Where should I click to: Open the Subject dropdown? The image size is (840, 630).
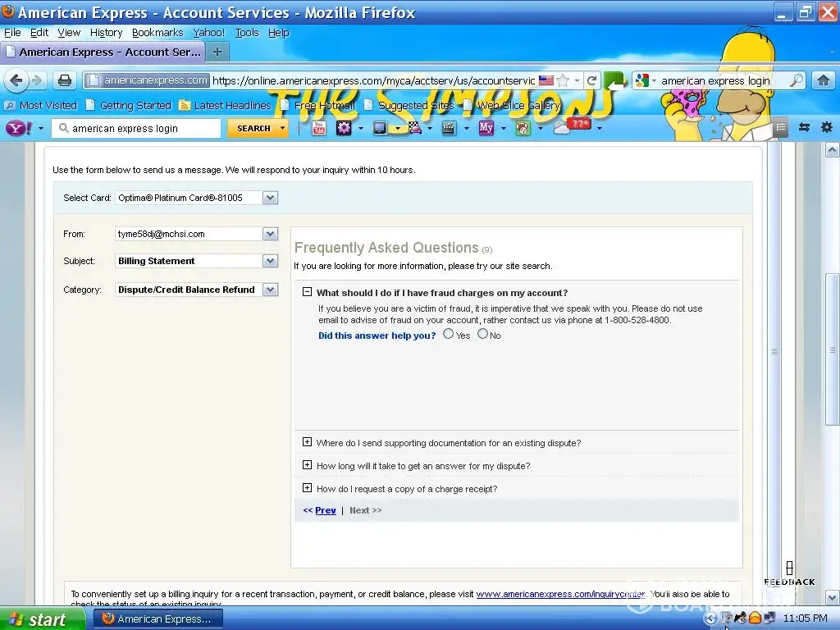270,261
